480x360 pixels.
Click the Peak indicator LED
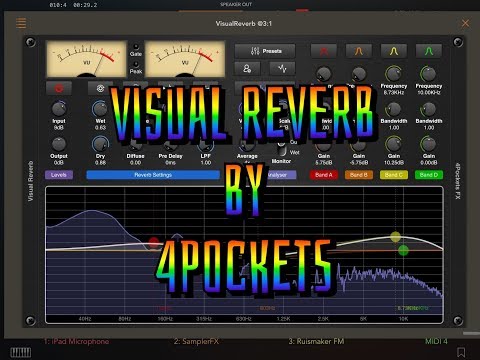pyautogui.click(x=136, y=64)
